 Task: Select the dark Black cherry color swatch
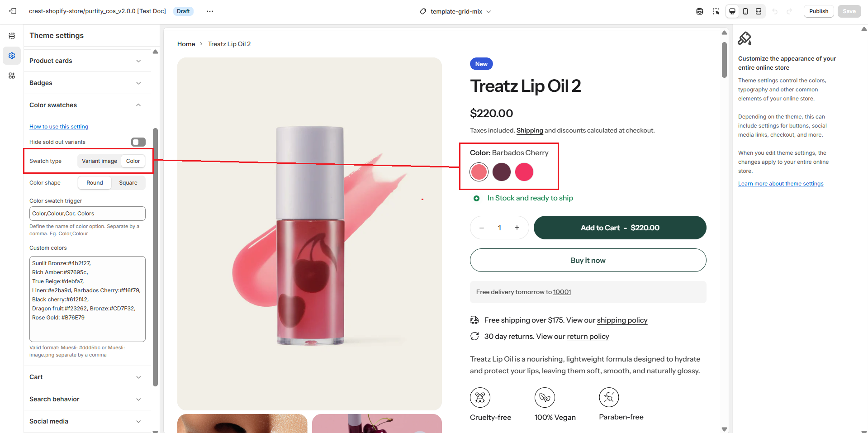[x=501, y=172]
